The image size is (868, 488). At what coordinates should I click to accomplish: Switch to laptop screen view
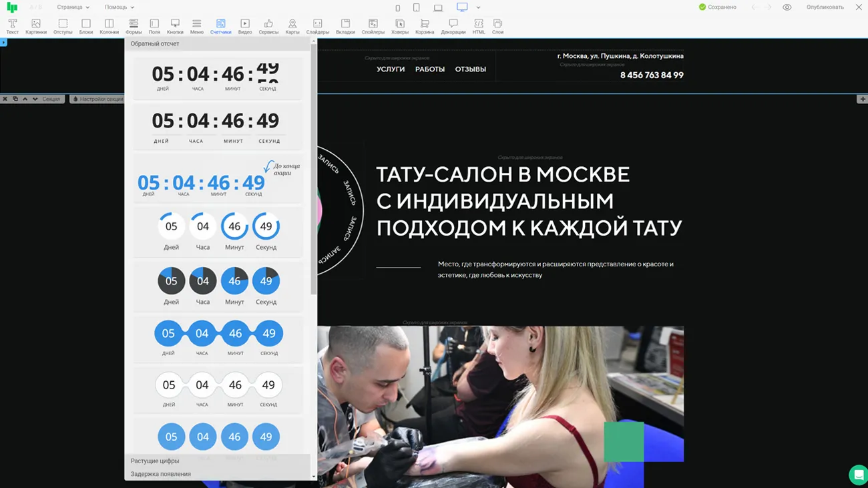pos(438,8)
